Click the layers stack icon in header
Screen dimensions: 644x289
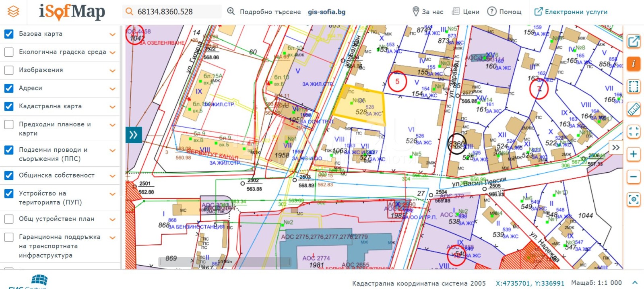coord(13,12)
